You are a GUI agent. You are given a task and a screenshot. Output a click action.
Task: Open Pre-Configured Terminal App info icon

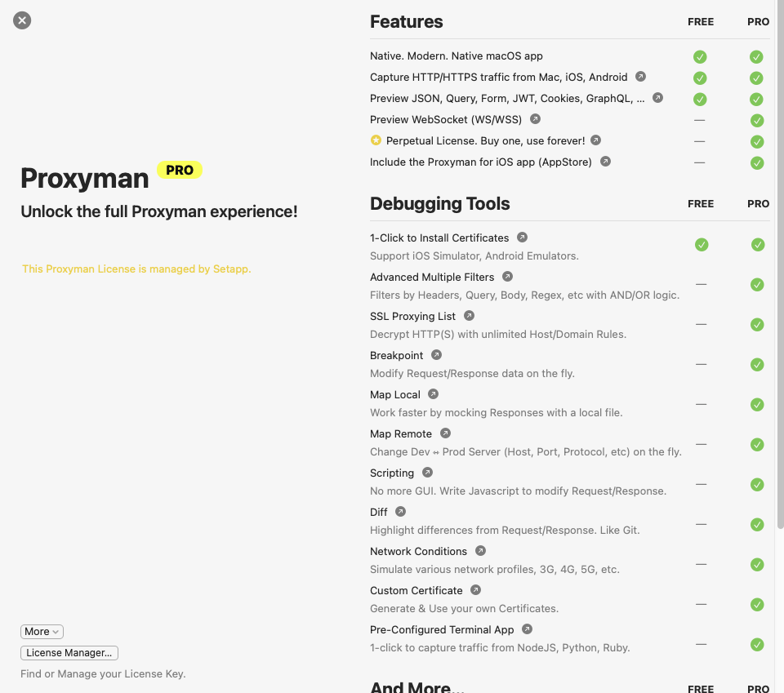(x=527, y=629)
